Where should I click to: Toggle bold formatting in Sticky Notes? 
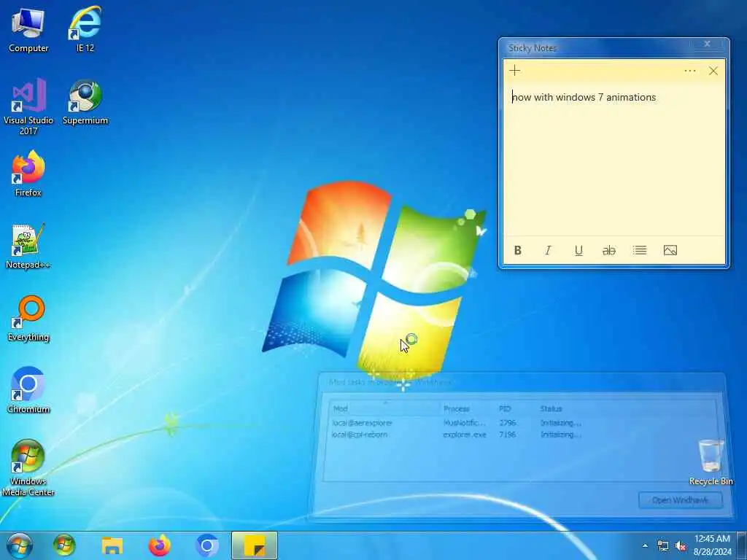tap(518, 251)
